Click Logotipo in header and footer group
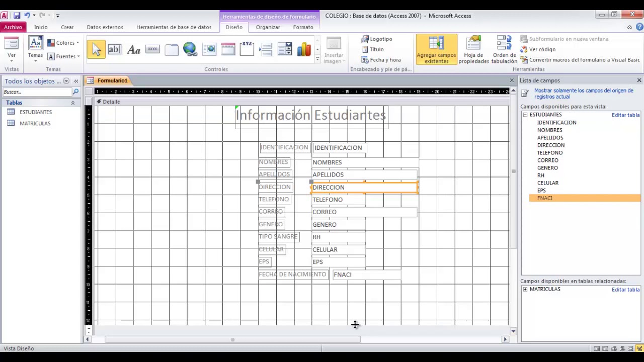 pyautogui.click(x=376, y=39)
